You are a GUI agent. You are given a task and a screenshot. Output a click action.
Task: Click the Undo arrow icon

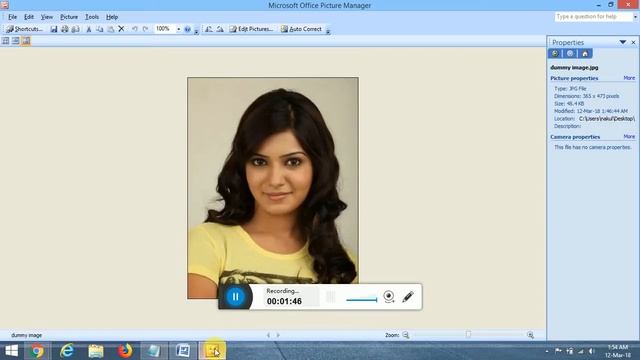click(134, 29)
